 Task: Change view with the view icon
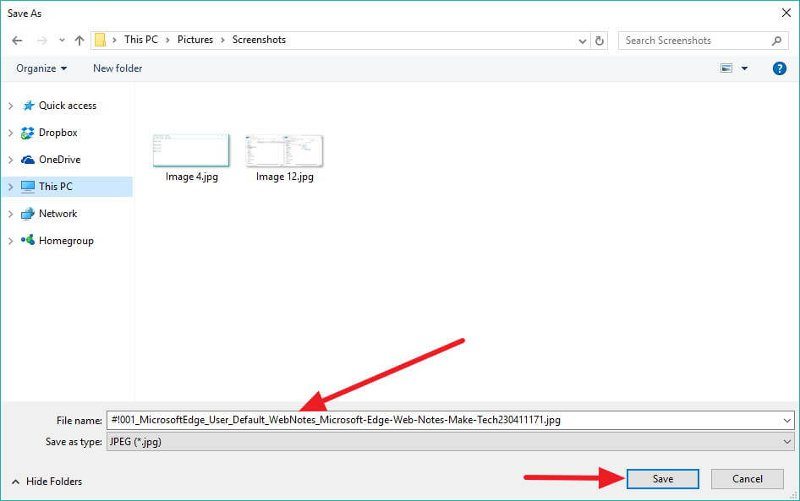[x=726, y=68]
